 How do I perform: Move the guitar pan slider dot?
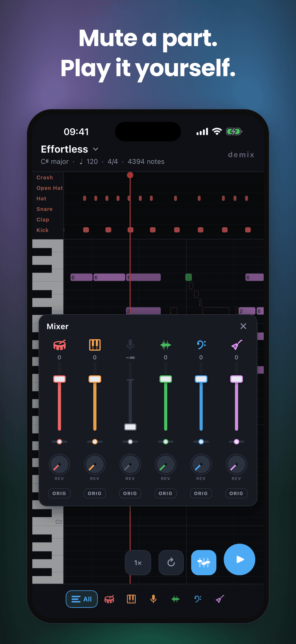pos(237,441)
